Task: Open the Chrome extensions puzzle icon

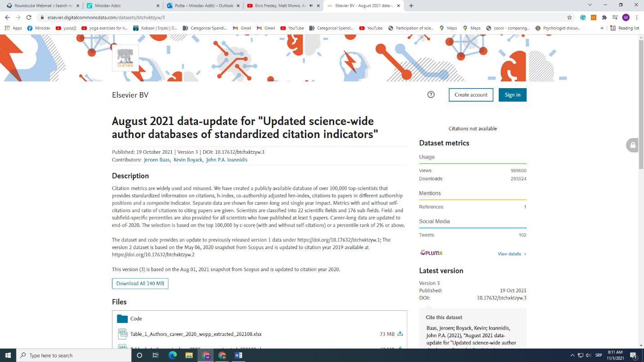Action: click(x=604, y=18)
